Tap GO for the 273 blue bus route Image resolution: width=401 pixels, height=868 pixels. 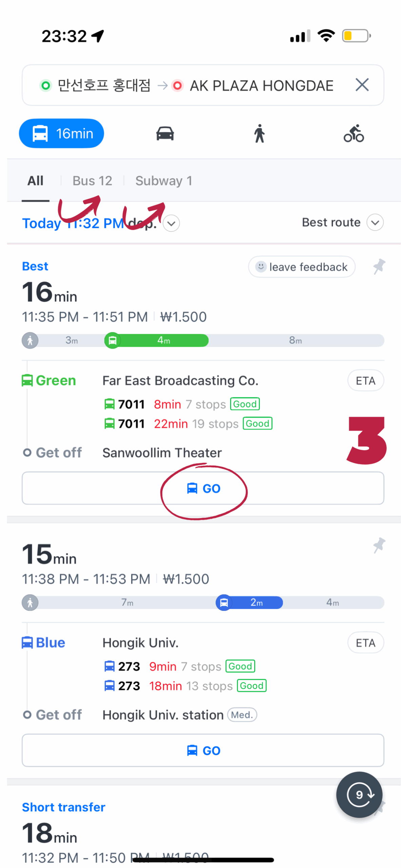pos(203,750)
